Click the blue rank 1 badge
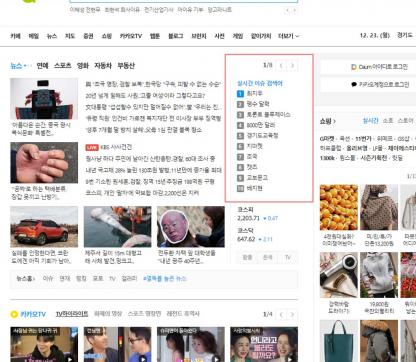Image resolution: width=416 pixels, height=362 pixels. click(x=240, y=94)
